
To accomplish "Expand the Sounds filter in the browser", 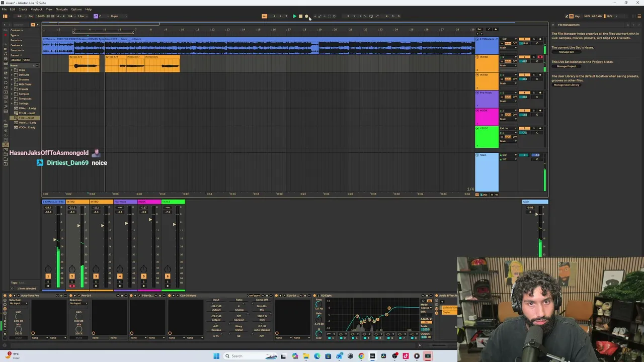I will 16,40.
